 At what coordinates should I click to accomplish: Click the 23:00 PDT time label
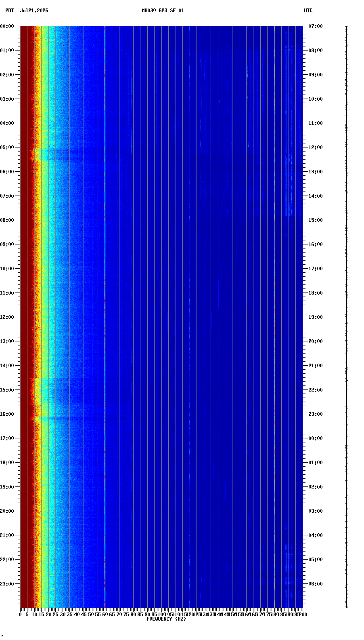[7, 584]
